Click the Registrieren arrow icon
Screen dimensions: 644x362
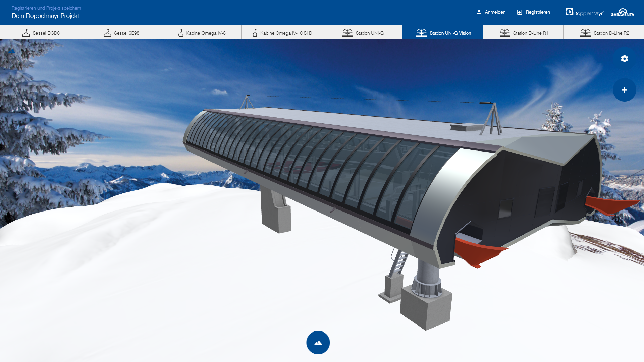(x=520, y=12)
